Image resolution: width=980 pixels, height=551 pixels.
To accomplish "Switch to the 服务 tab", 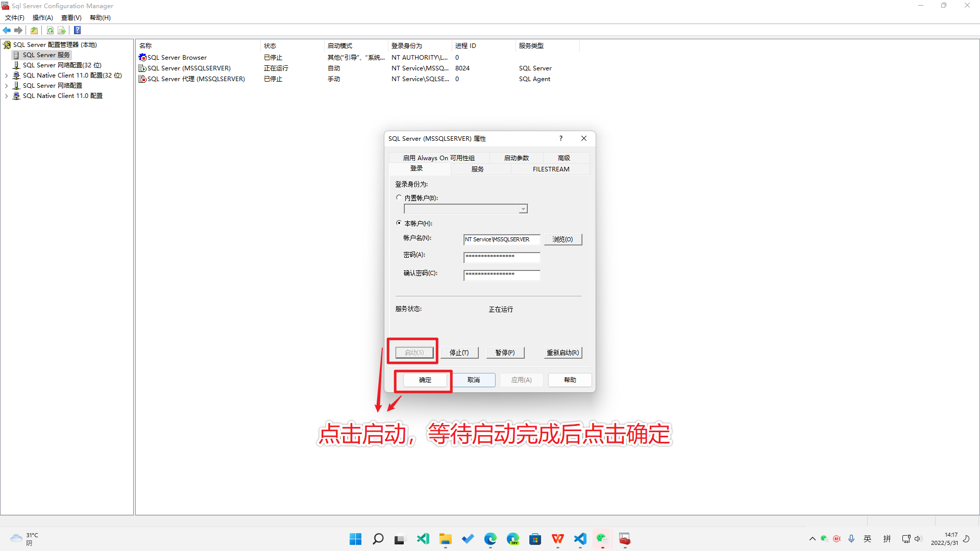I will [x=478, y=169].
